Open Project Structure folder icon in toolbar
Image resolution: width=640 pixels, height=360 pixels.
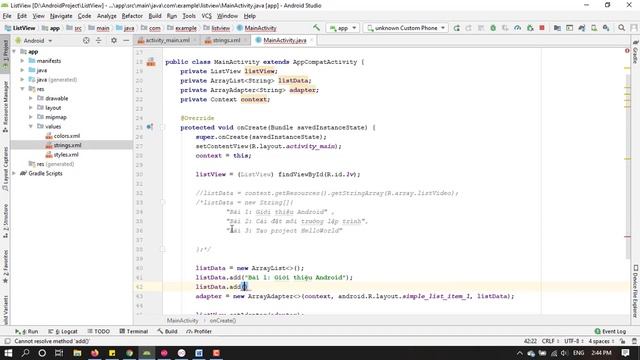click(x=557, y=28)
